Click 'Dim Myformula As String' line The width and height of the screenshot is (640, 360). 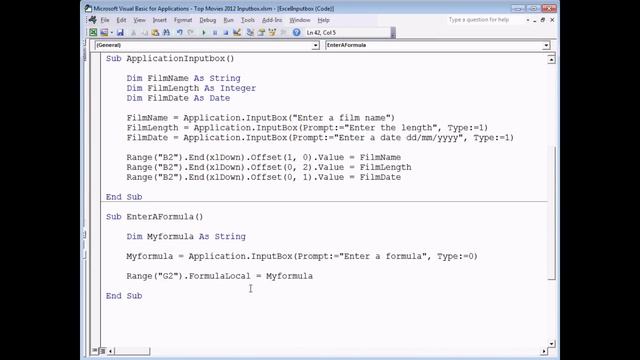point(186,236)
